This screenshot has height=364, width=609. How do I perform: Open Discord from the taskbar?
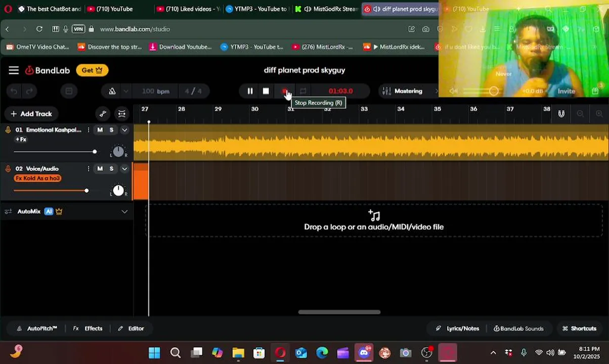pyautogui.click(x=364, y=352)
